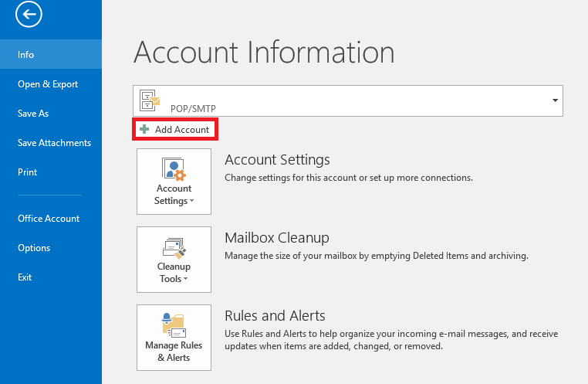Select the Info tab in the sidebar
The height and width of the screenshot is (384, 588).
point(26,55)
